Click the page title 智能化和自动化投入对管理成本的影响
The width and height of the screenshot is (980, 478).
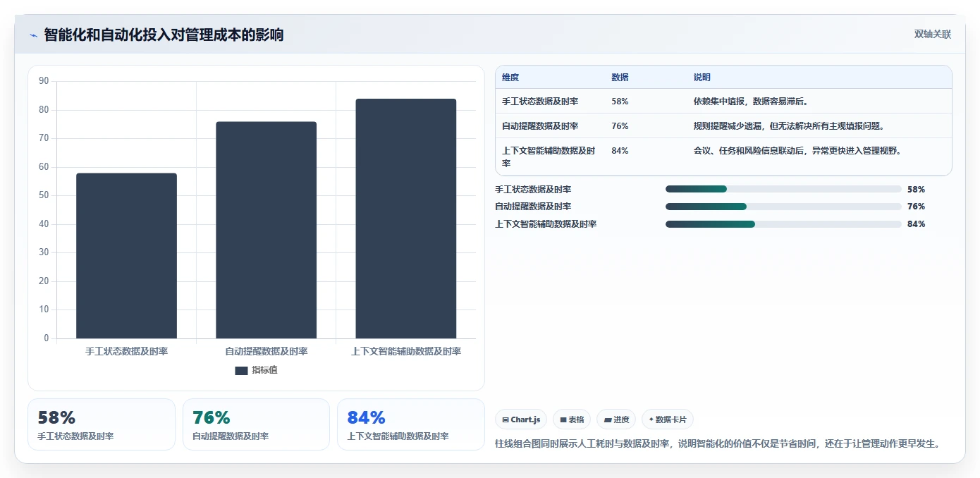point(164,35)
